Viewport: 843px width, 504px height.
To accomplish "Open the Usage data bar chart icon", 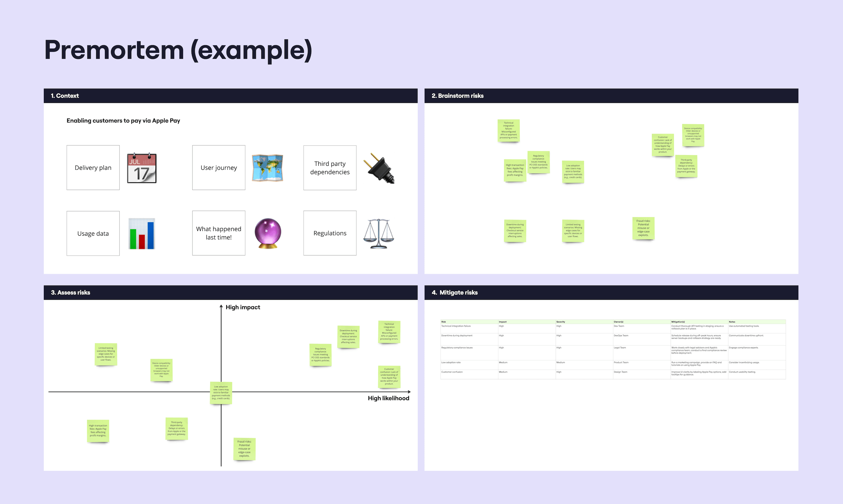I will 143,233.
